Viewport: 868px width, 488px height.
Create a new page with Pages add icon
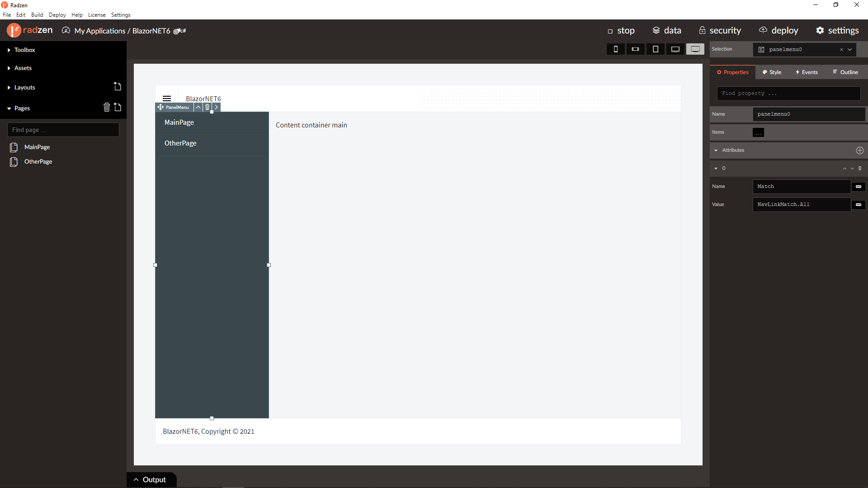pyautogui.click(x=118, y=107)
